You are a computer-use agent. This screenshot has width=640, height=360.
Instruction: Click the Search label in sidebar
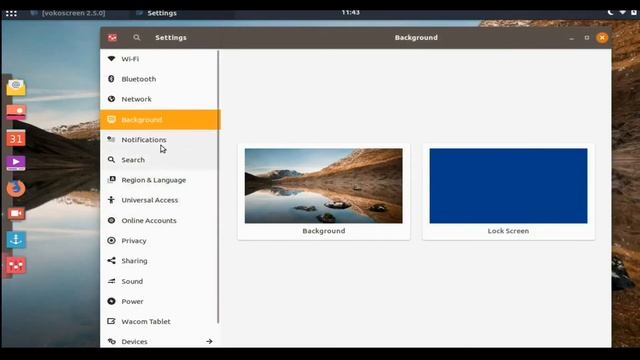click(133, 160)
